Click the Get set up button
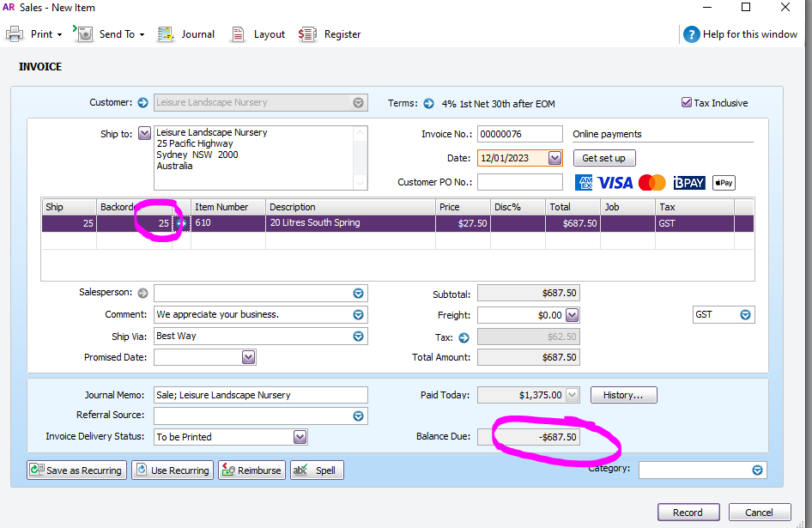Screen dimensions: 812x528 (x=603, y=158)
